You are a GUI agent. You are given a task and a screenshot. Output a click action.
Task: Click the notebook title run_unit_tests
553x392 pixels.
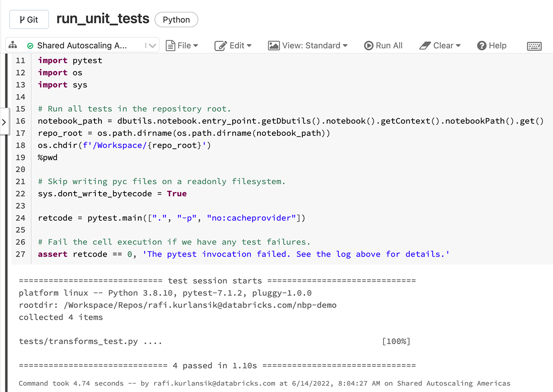coord(103,19)
